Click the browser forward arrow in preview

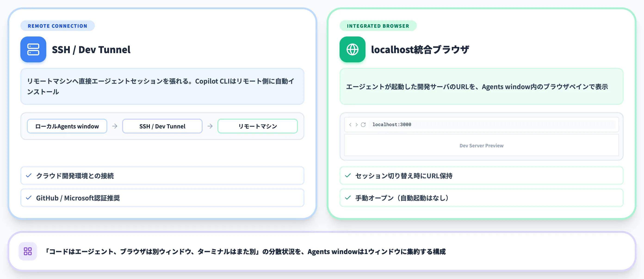356,124
